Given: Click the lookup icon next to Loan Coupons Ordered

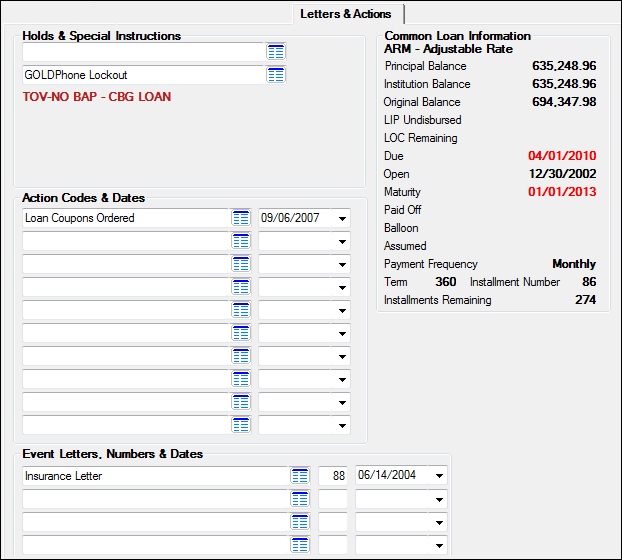Looking at the screenshot, I should click(x=241, y=218).
